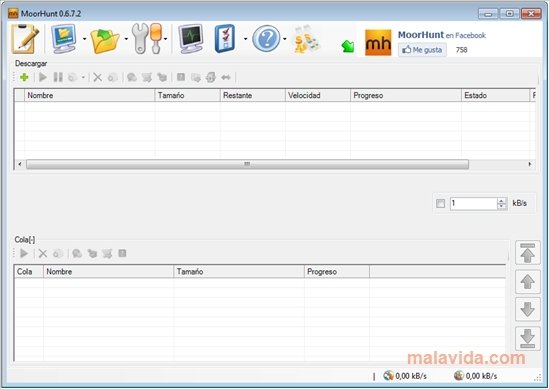Click the second globe speed icon in status bar
549x389 pixels.
pyautogui.click(x=458, y=376)
